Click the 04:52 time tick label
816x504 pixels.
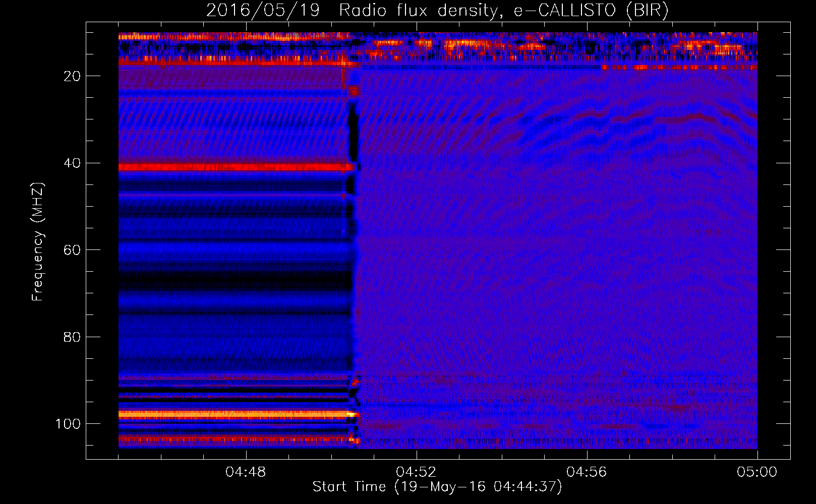[416, 472]
